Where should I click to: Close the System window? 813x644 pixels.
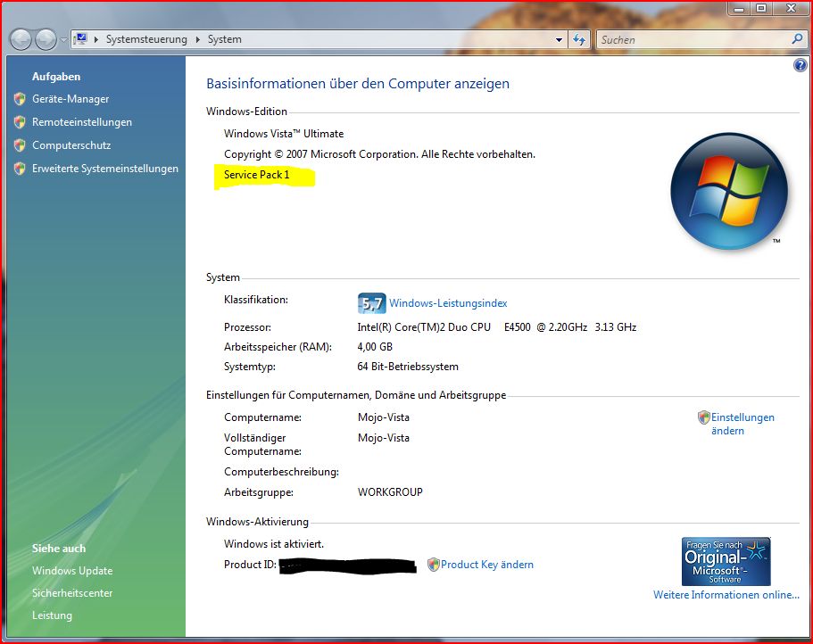click(x=792, y=8)
